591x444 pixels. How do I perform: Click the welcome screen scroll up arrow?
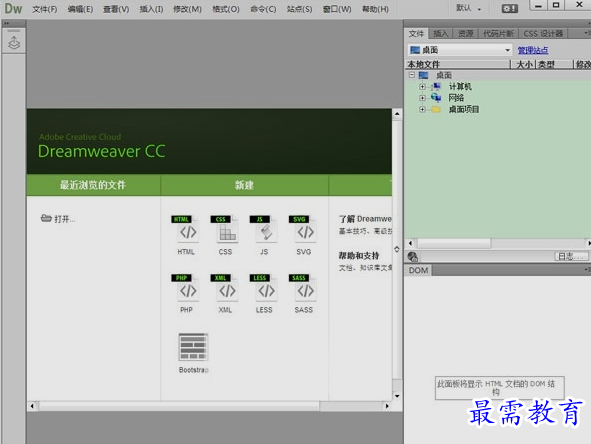point(397,114)
